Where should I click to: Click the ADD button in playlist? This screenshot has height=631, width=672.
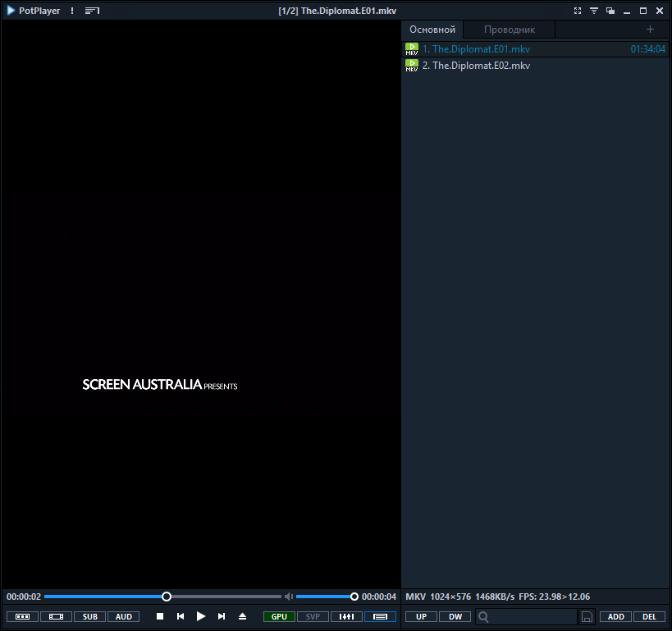click(x=615, y=616)
